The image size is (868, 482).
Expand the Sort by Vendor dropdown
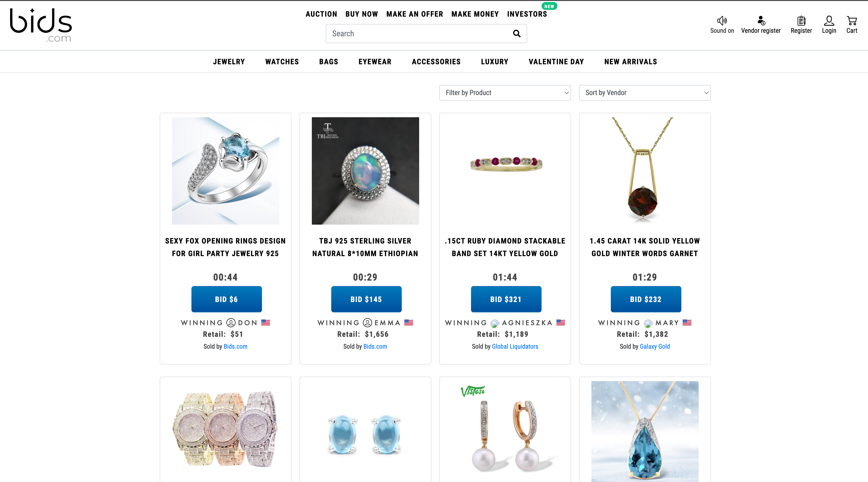(x=645, y=93)
